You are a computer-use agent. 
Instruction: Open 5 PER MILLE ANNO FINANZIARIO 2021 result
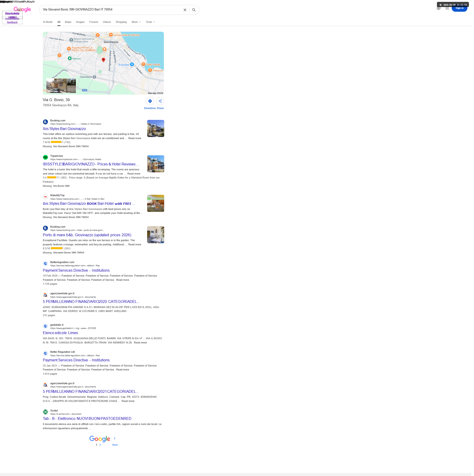pyautogui.click(x=91, y=394)
